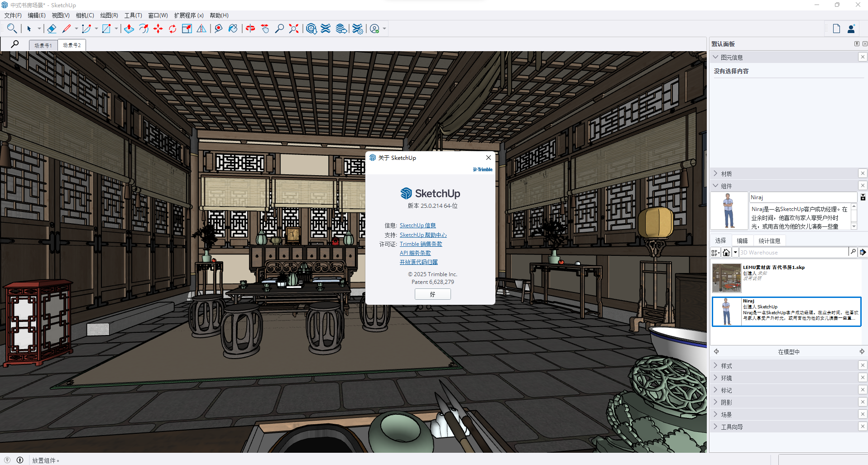Choose the Rotate tool icon

coord(173,29)
